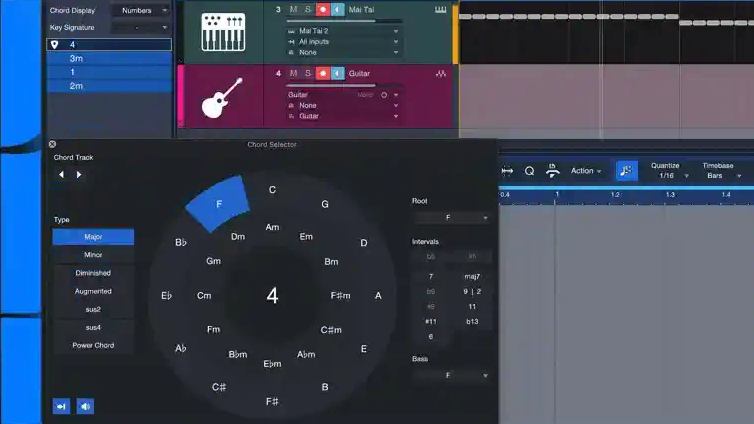Viewport: 754px width, 424px height.
Task: Toggle the Guitar Mono channel mode
Action: [x=384, y=95]
